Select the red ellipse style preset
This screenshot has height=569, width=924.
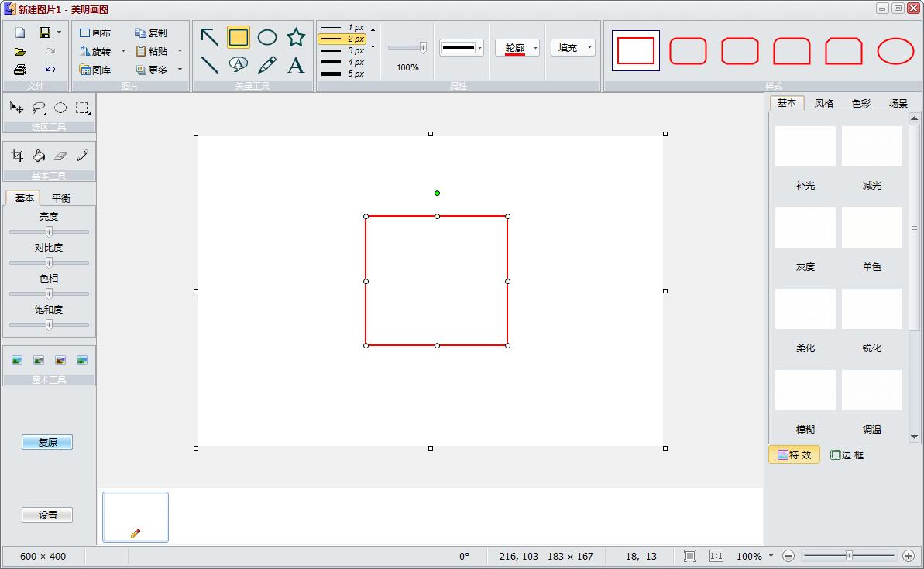(895, 51)
